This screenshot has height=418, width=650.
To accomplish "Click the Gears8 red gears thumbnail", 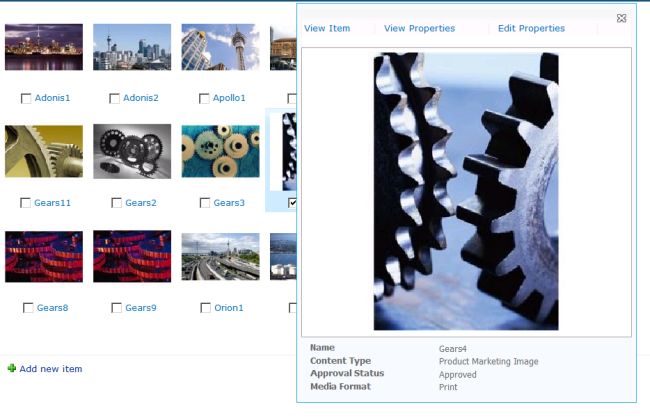I will pyautogui.click(x=44, y=257).
